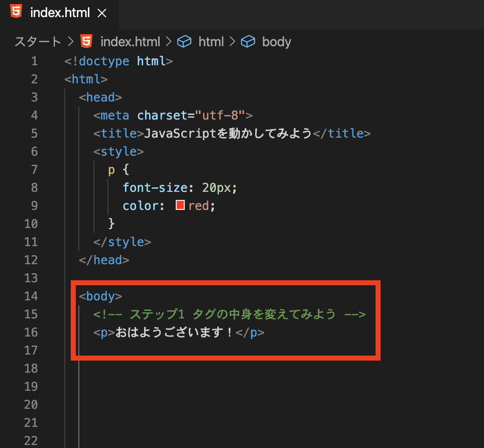484x448 pixels.
Task: Click the index.html breadcrumb entry
Action: click(130, 42)
